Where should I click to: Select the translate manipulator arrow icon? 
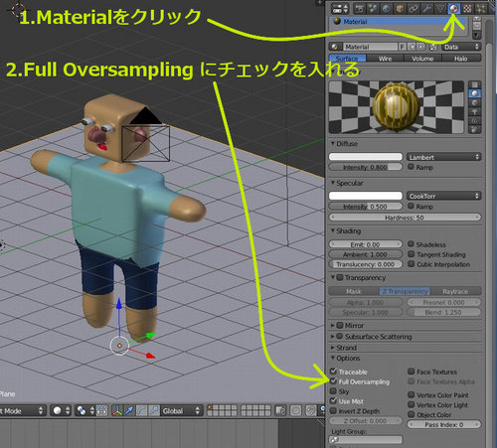click(129, 411)
